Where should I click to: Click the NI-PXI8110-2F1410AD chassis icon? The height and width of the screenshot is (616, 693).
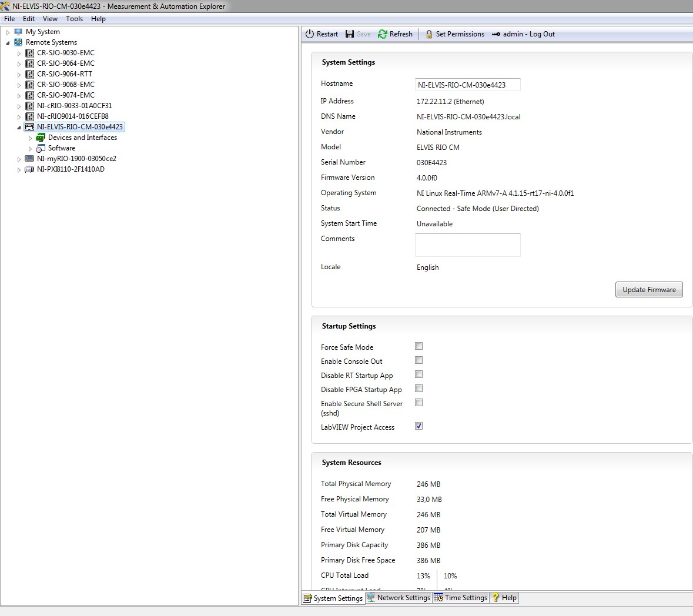coord(29,169)
